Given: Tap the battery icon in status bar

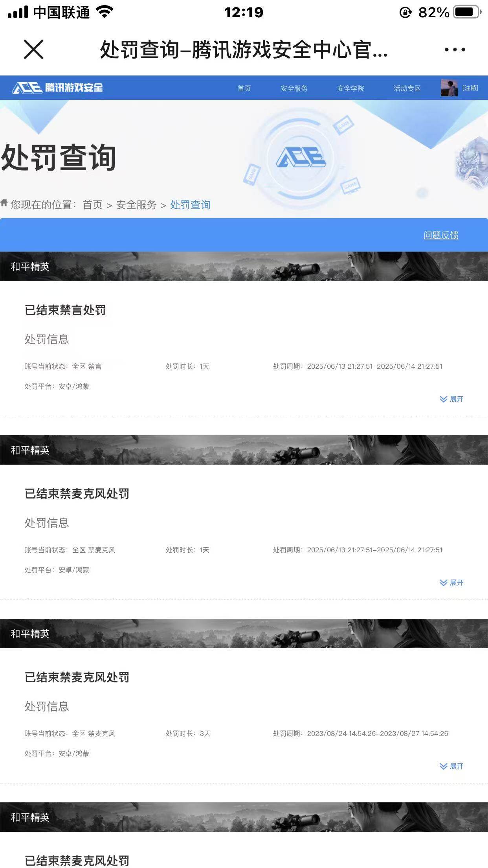Looking at the screenshot, I should (468, 12).
